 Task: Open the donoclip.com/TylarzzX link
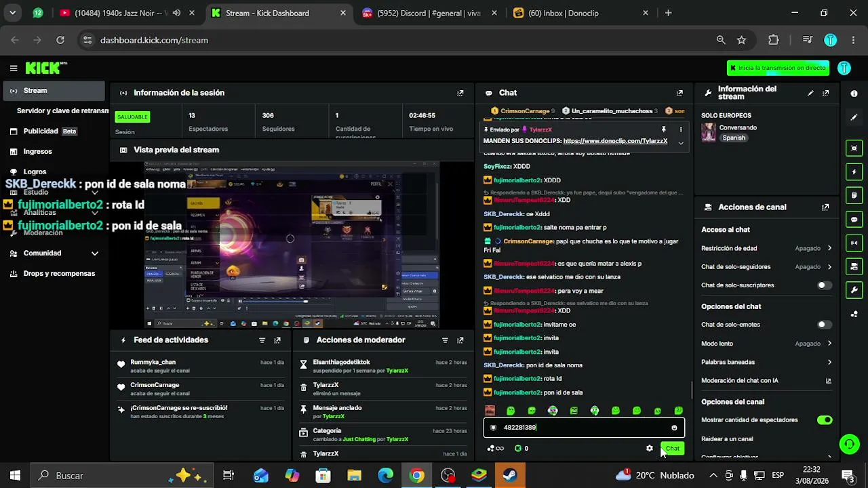pos(615,141)
